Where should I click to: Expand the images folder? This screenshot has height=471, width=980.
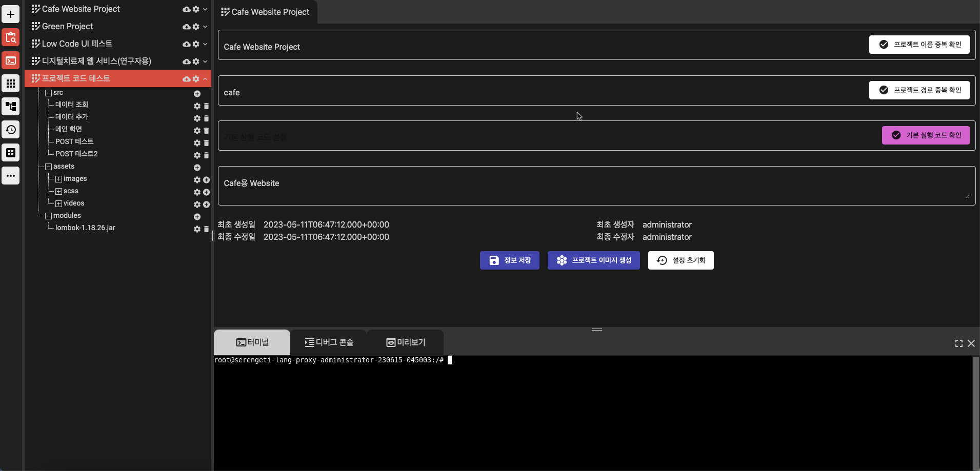[x=58, y=179]
